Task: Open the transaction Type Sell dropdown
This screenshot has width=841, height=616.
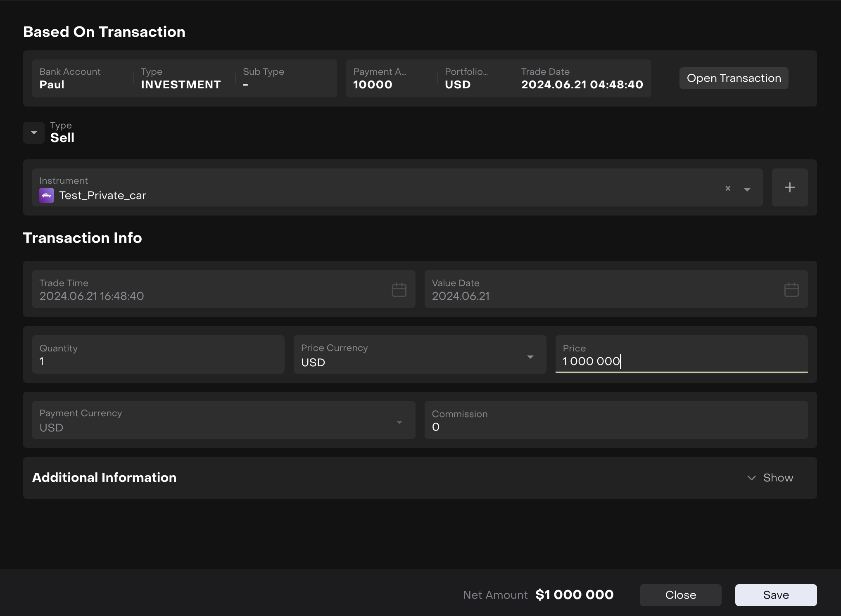Action: coord(34,133)
